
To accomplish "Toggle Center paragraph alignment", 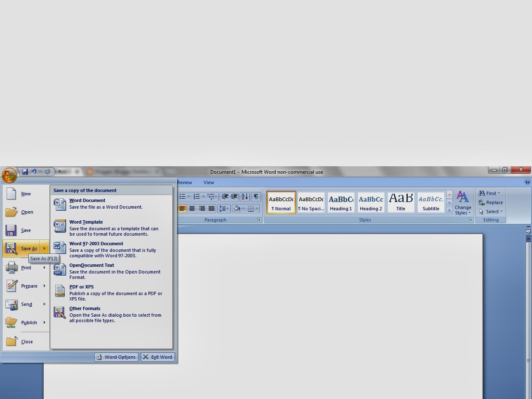I will coord(192,208).
